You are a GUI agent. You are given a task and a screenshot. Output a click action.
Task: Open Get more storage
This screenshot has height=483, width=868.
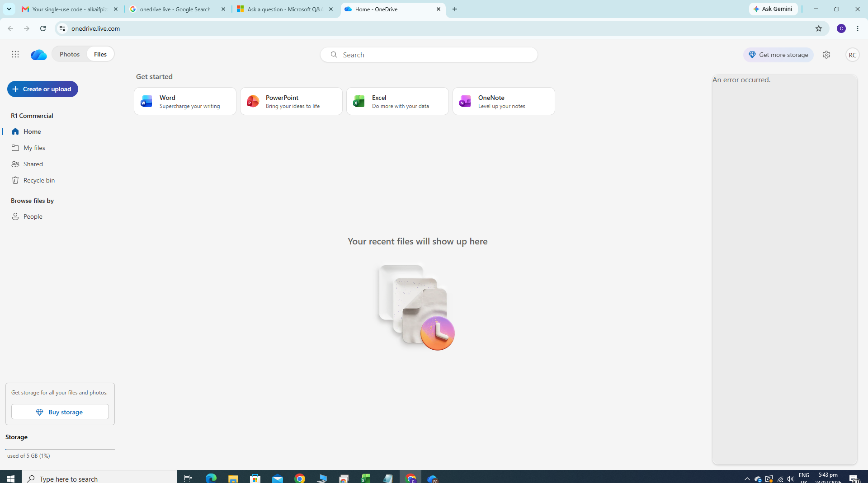(x=778, y=55)
